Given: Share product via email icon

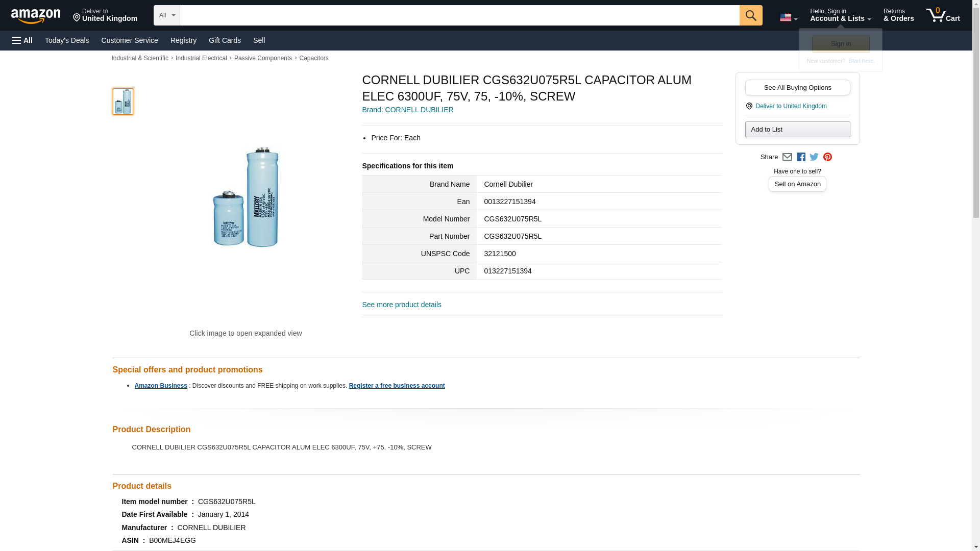Looking at the screenshot, I should click(787, 157).
